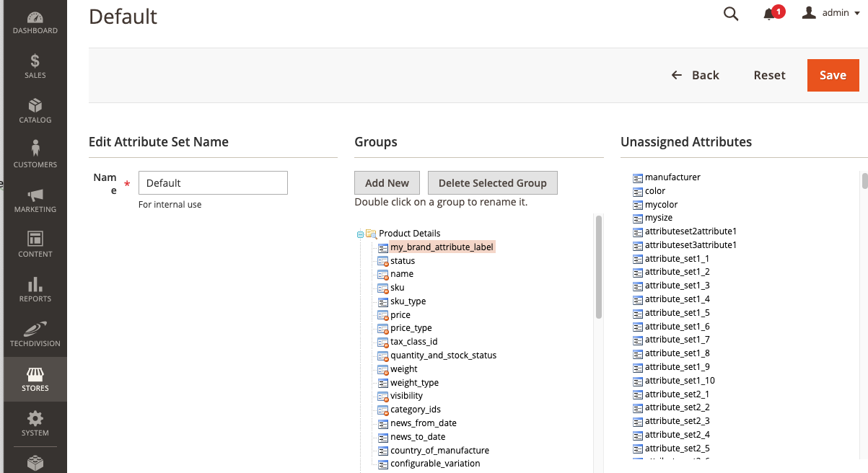Click the Add New group button

coord(387,182)
